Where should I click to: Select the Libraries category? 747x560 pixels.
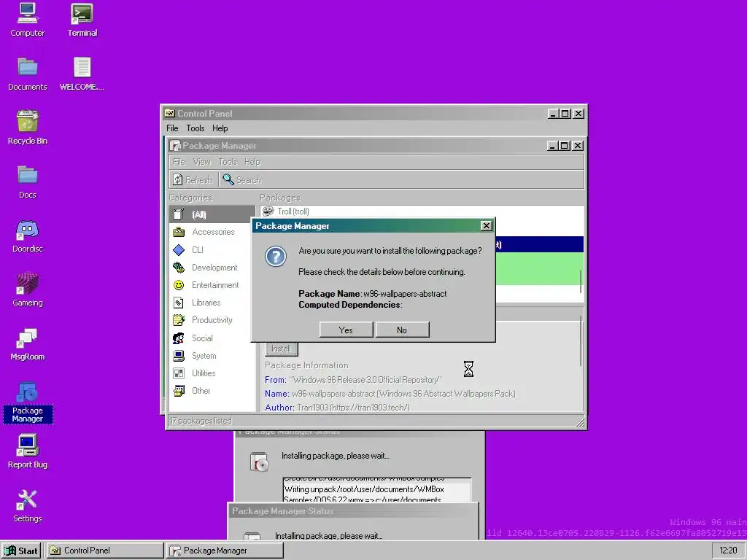coord(212,303)
